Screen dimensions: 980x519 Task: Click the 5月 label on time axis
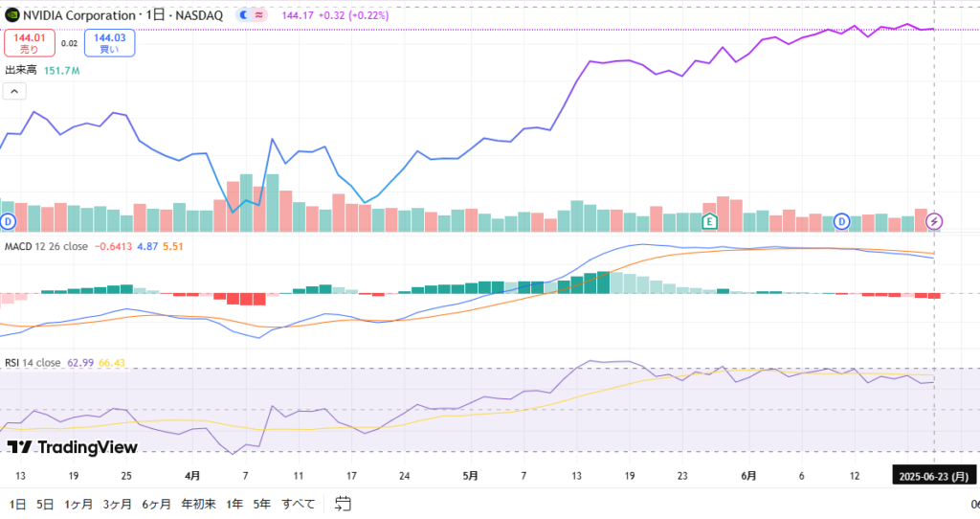point(470,476)
